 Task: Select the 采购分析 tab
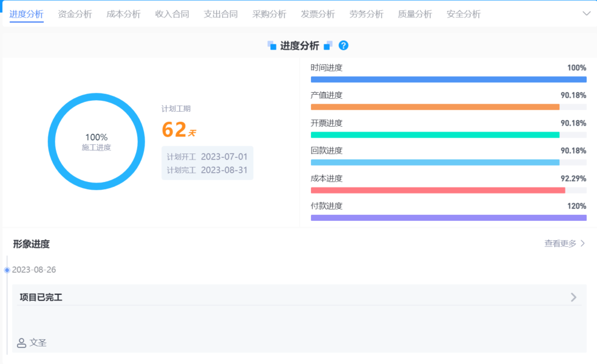269,13
